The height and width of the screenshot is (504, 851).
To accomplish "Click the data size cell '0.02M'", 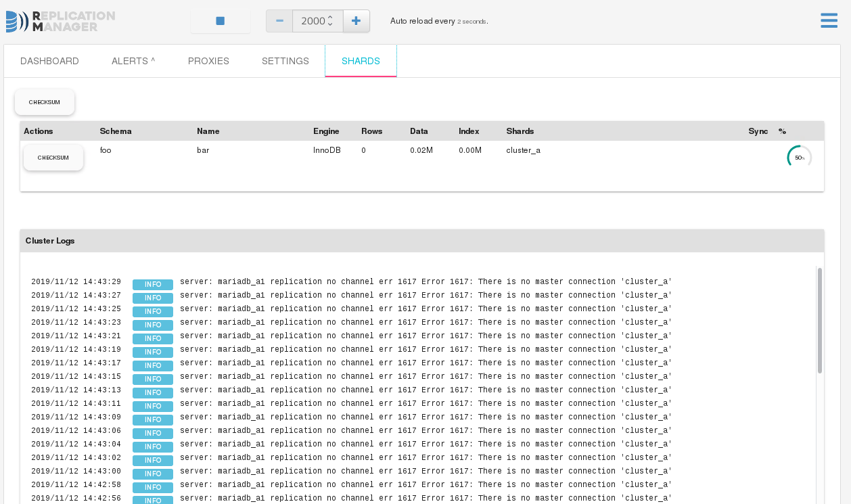I will click(x=421, y=150).
